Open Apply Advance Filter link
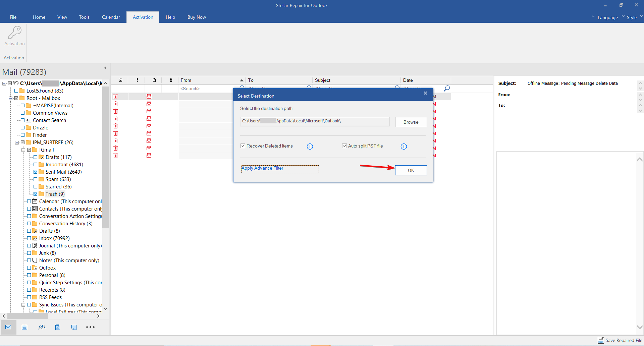Viewport: 644px width, 346px height. coord(262,168)
